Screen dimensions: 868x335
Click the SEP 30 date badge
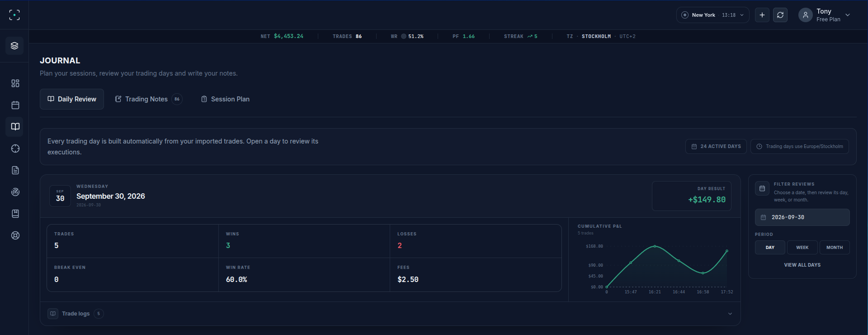[60, 196]
